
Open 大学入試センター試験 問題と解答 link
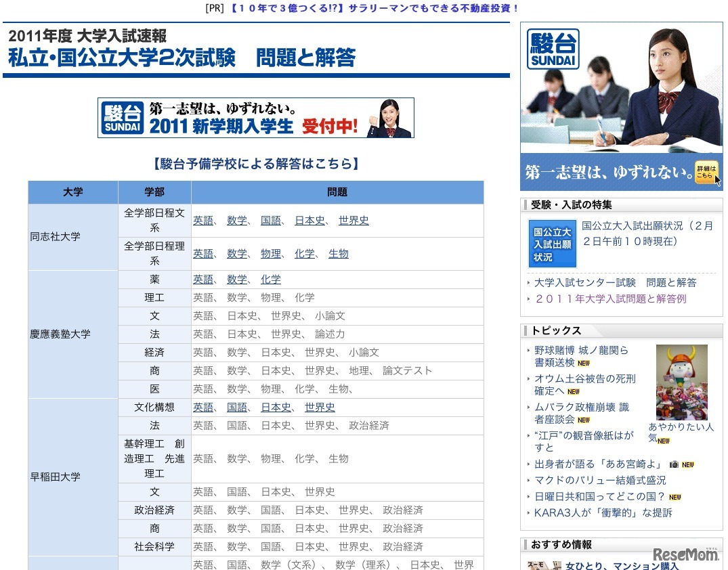pos(615,283)
